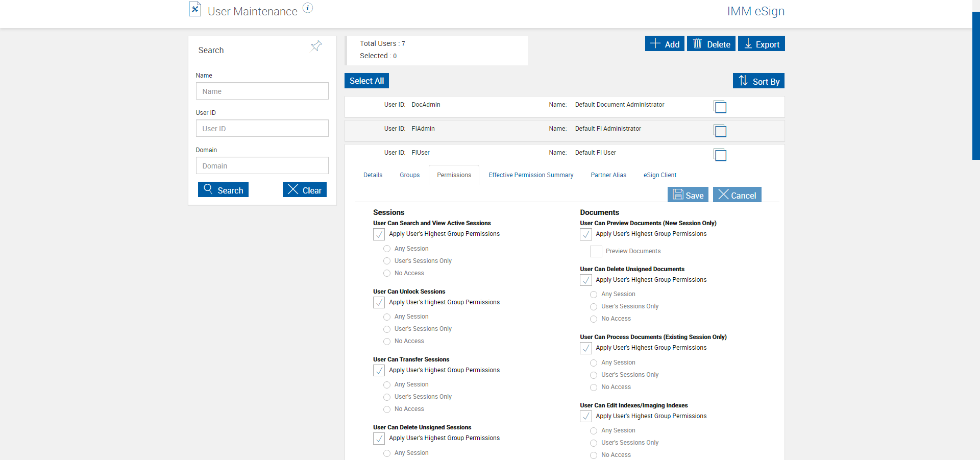Click the Delete trash can button
This screenshot has height=460, width=980.
click(711, 44)
